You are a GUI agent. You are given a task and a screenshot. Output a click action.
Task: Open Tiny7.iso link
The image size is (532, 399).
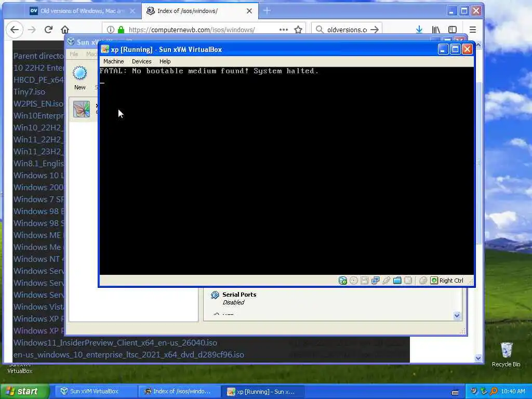(x=29, y=91)
